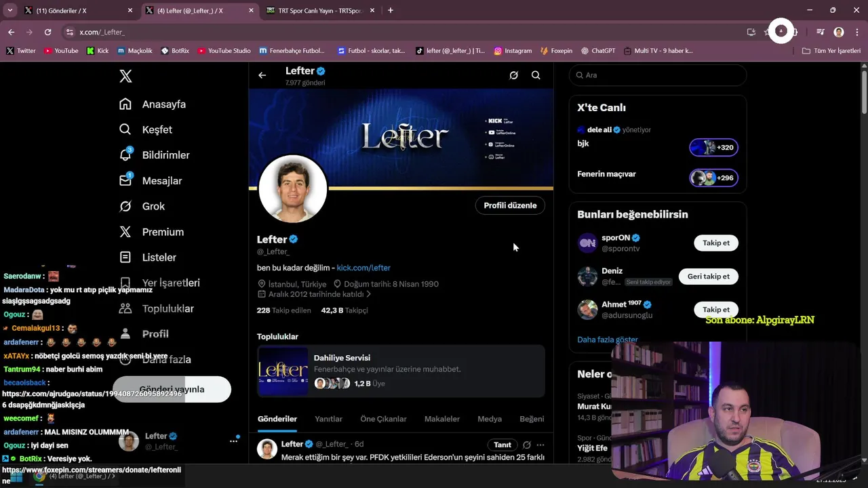Select Medya tab

tap(490, 419)
